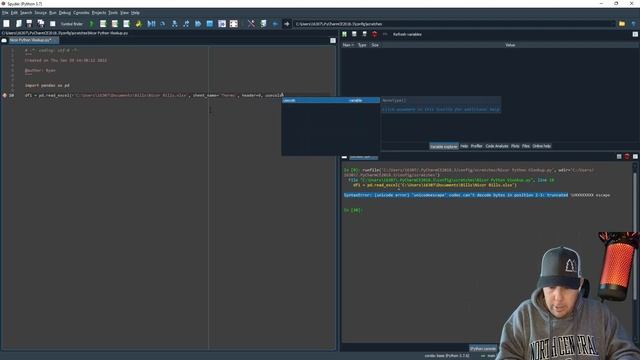Switch to the Profiler tab
640x360 pixels.
click(x=476, y=146)
